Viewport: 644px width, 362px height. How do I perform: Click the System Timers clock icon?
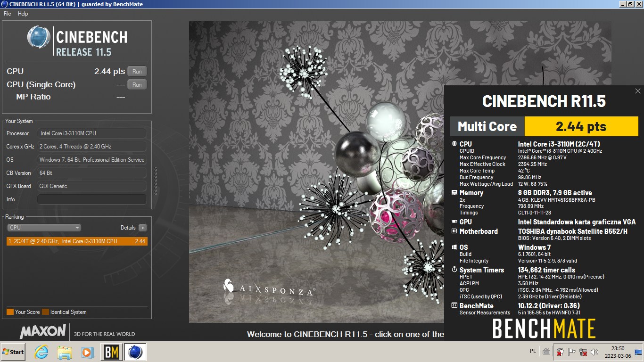pyautogui.click(x=454, y=270)
